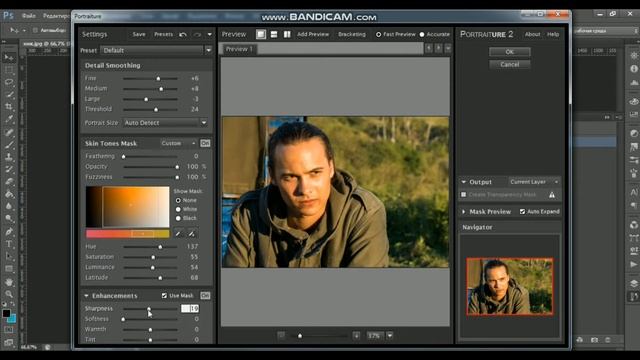Image resolution: width=640 pixels, height=360 pixels.
Task: Click the Sharpness value input field
Action: click(x=190, y=309)
